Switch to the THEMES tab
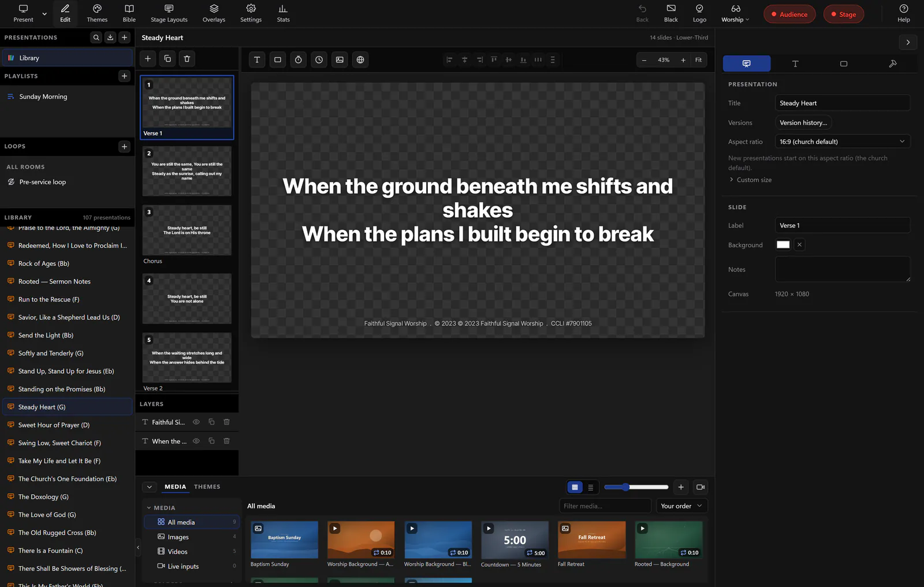The width and height of the screenshot is (924, 587). click(x=207, y=487)
